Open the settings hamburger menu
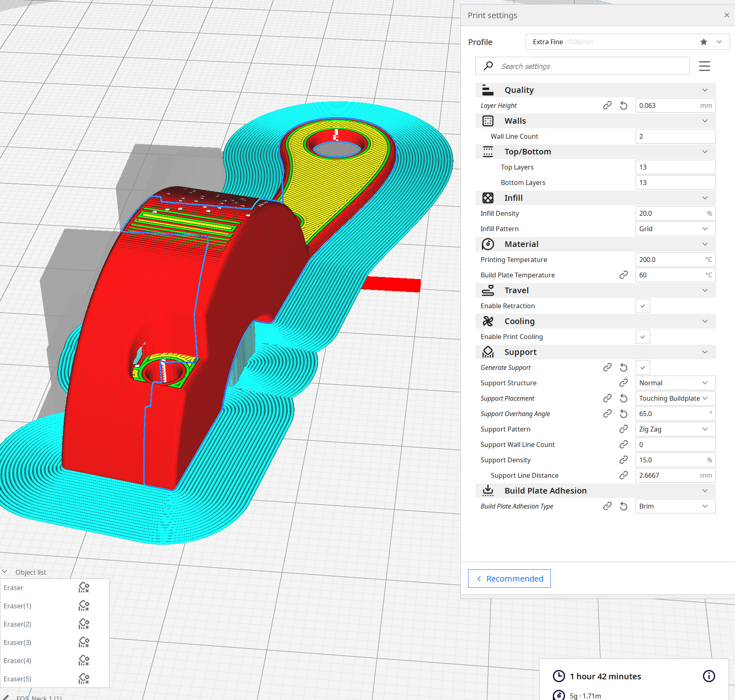Screen dimensions: 735x700 [704, 66]
